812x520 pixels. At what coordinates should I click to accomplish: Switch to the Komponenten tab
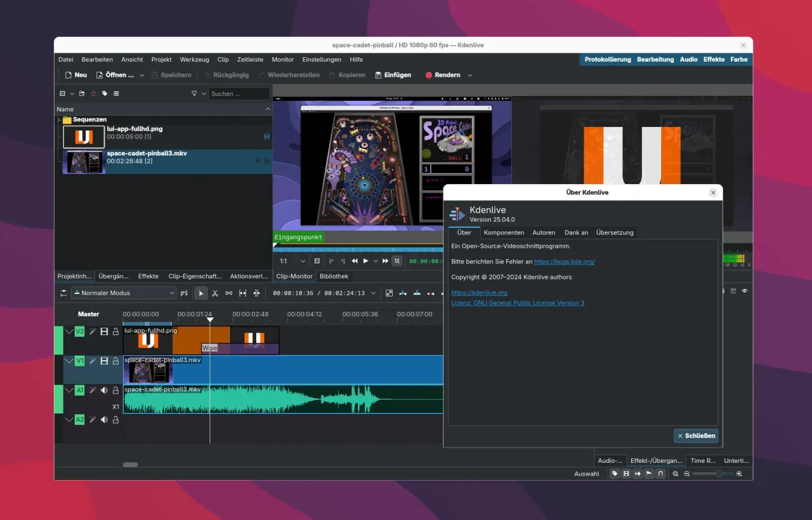tap(504, 232)
